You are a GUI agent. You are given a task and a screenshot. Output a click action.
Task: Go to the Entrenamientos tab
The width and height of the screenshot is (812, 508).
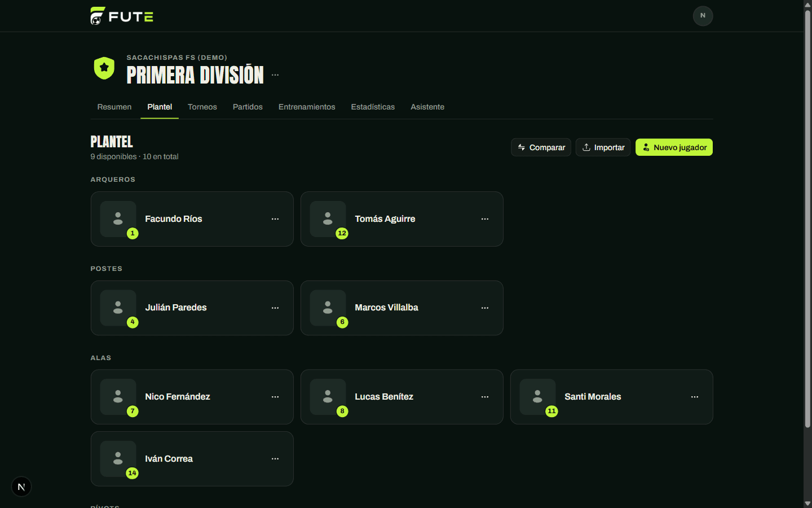coord(307,107)
